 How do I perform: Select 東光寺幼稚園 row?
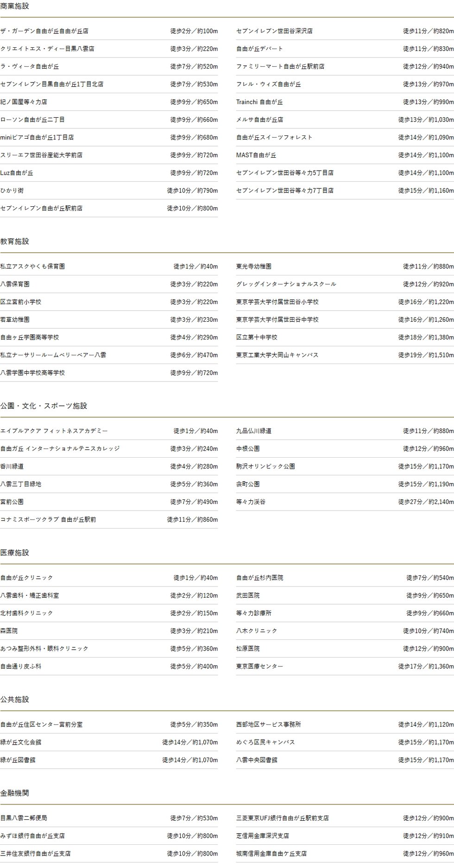[x=345, y=267]
